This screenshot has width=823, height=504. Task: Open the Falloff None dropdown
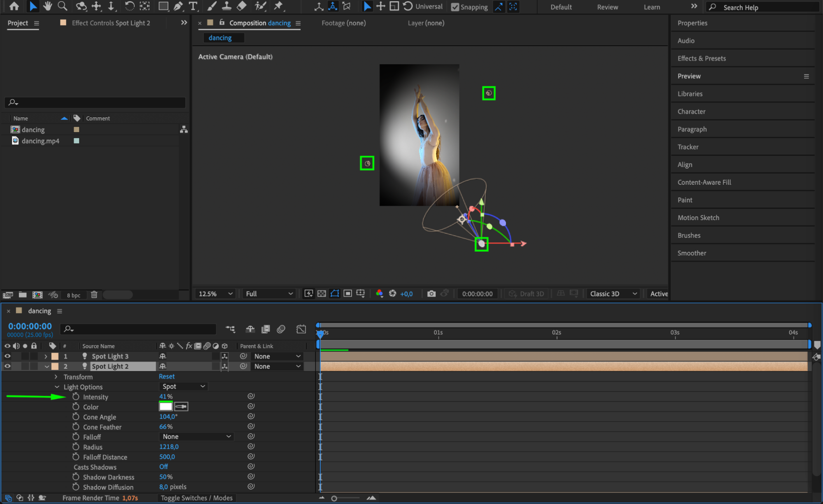196,437
